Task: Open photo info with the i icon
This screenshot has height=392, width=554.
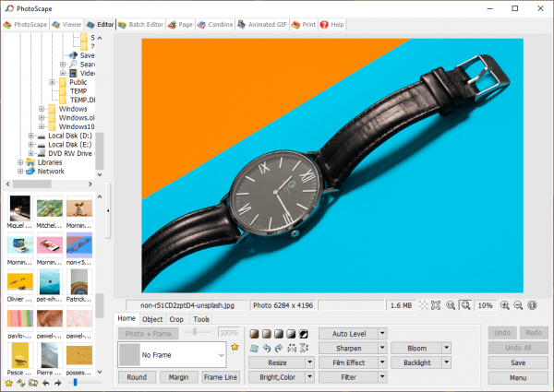Action: point(532,305)
